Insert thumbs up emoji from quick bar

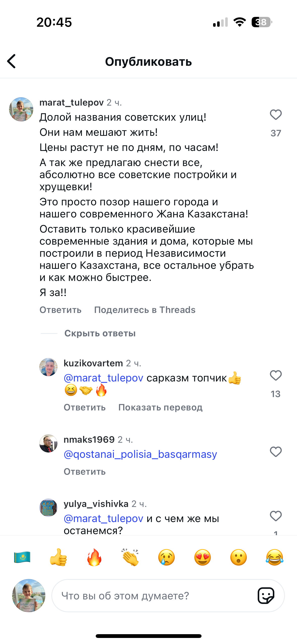pyautogui.click(x=58, y=557)
